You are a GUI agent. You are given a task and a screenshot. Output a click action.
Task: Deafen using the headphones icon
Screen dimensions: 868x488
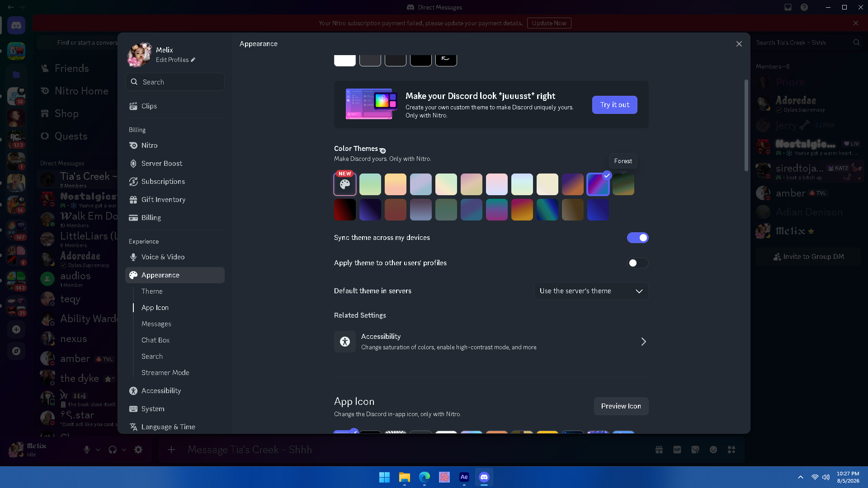[x=113, y=450]
